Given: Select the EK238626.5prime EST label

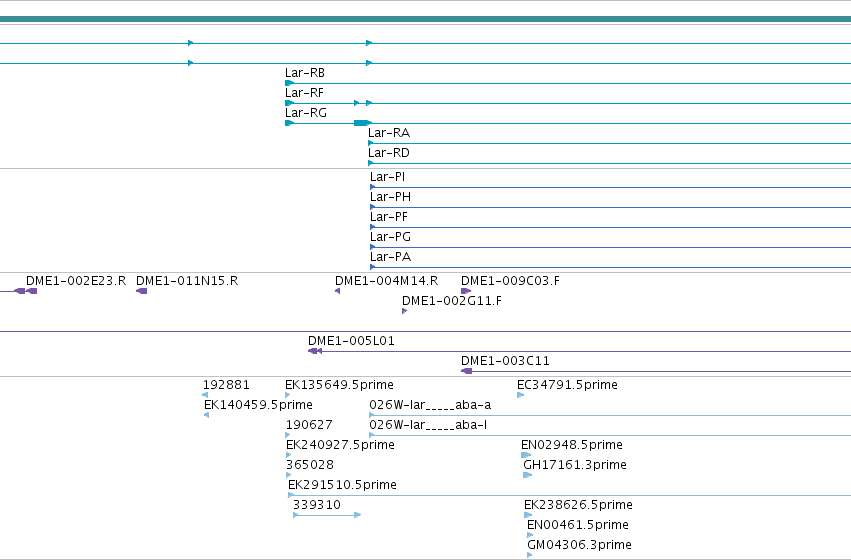Looking at the screenshot, I should tap(578, 505).
